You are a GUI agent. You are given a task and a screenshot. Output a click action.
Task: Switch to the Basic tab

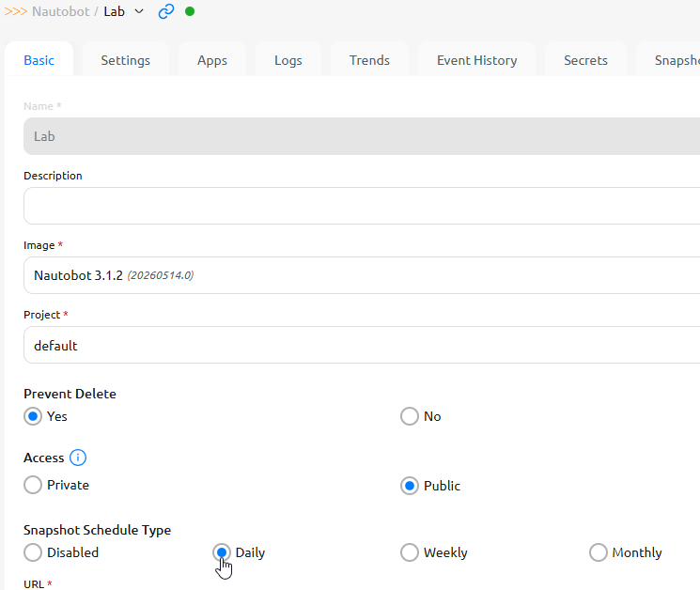tap(39, 60)
